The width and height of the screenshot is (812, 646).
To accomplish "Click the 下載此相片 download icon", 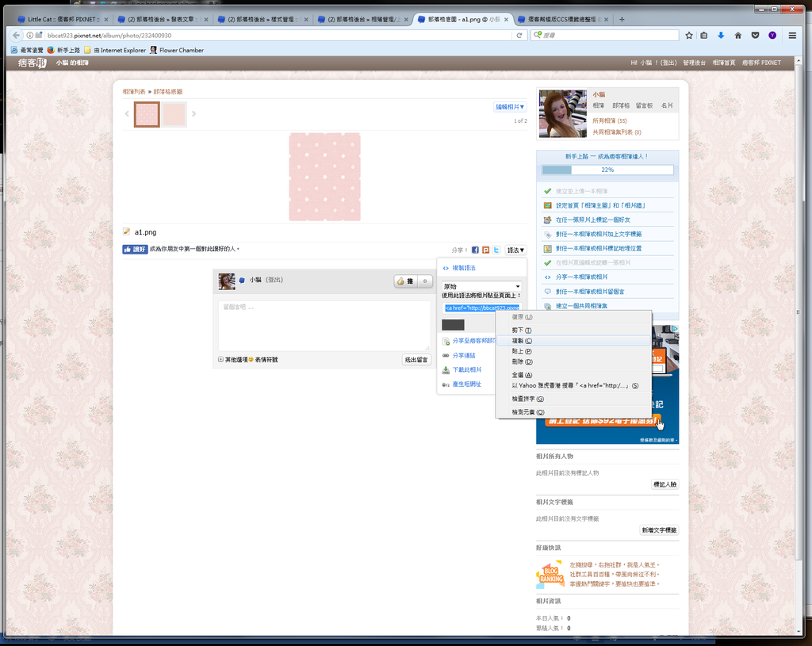I will pyautogui.click(x=445, y=370).
